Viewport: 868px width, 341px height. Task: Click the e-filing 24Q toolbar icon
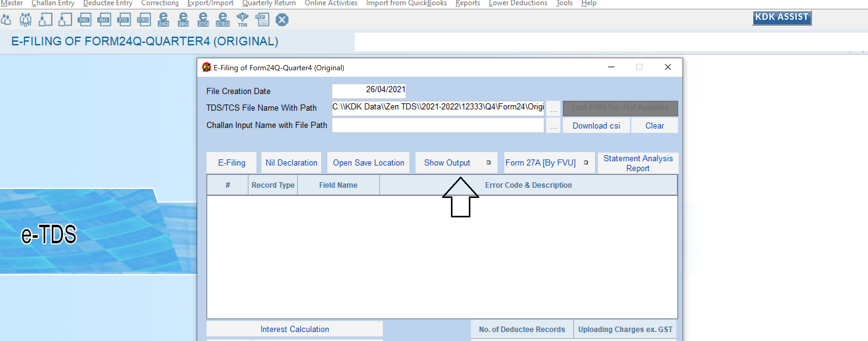[x=163, y=19]
